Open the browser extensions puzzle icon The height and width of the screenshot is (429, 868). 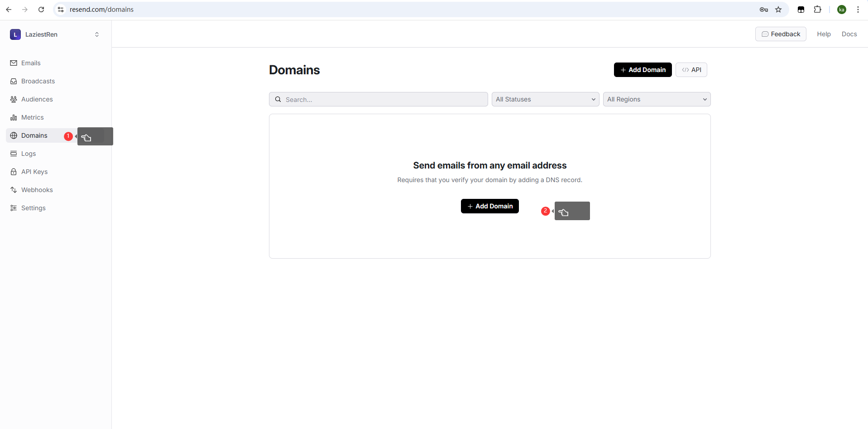click(x=817, y=10)
